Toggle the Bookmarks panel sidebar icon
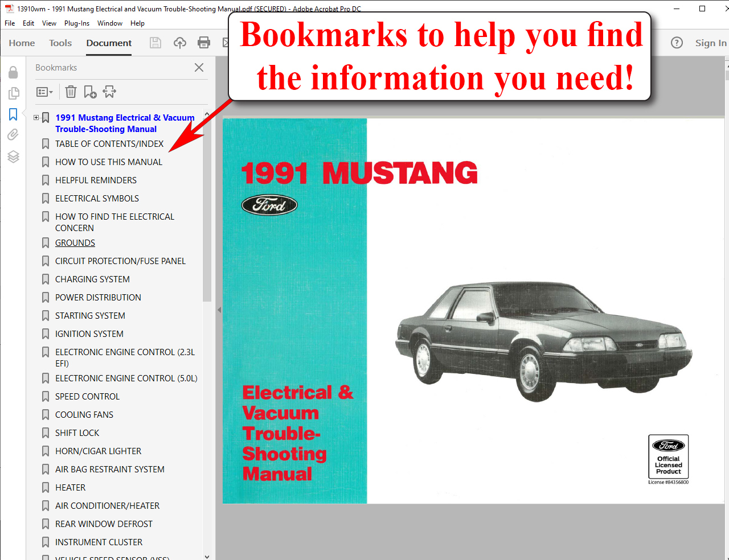Image resolution: width=729 pixels, height=560 pixels. [13, 114]
